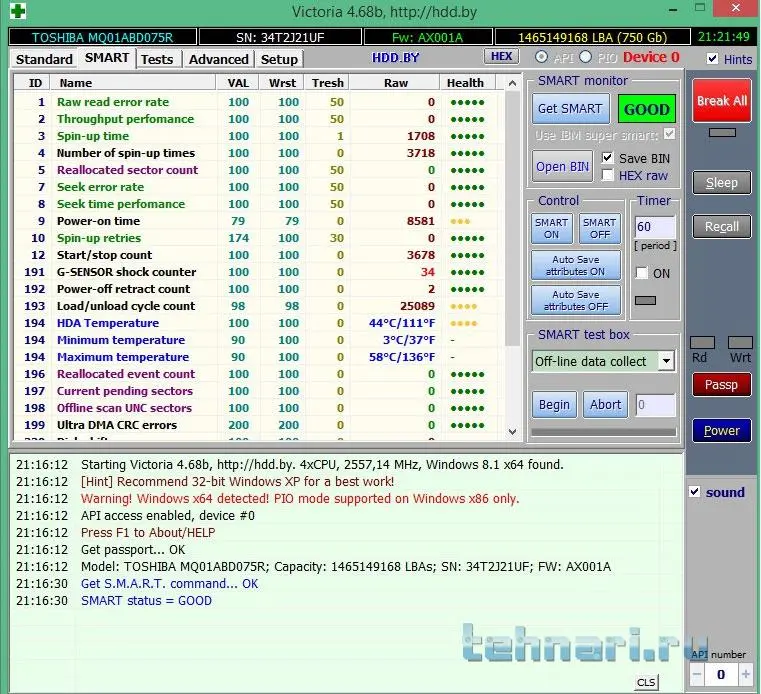The image size is (761, 694).
Task: Select the Ultra DMA CRC errors row
Action: [x=259, y=425]
